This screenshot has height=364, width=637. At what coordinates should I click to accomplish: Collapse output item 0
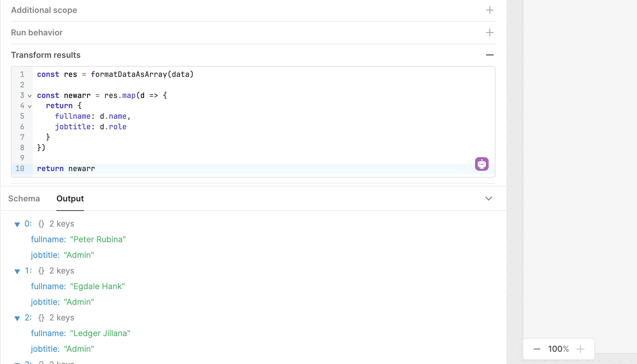coord(17,224)
